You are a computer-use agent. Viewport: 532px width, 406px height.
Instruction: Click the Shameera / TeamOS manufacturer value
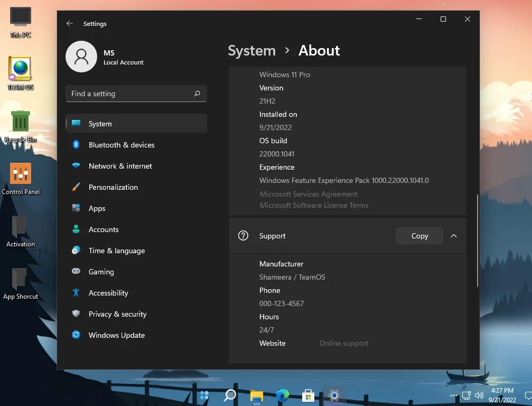point(292,277)
